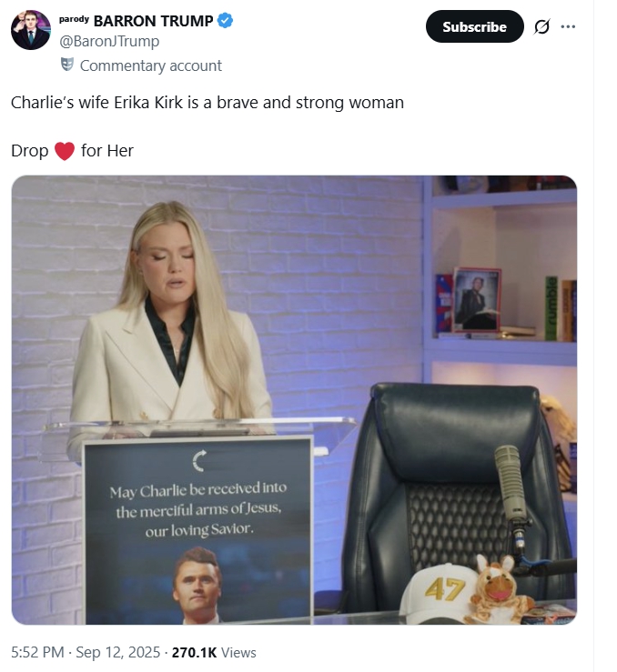The image size is (617, 672).
Task: Click the tweet text about Erika Kirk
Action: pyautogui.click(x=207, y=103)
